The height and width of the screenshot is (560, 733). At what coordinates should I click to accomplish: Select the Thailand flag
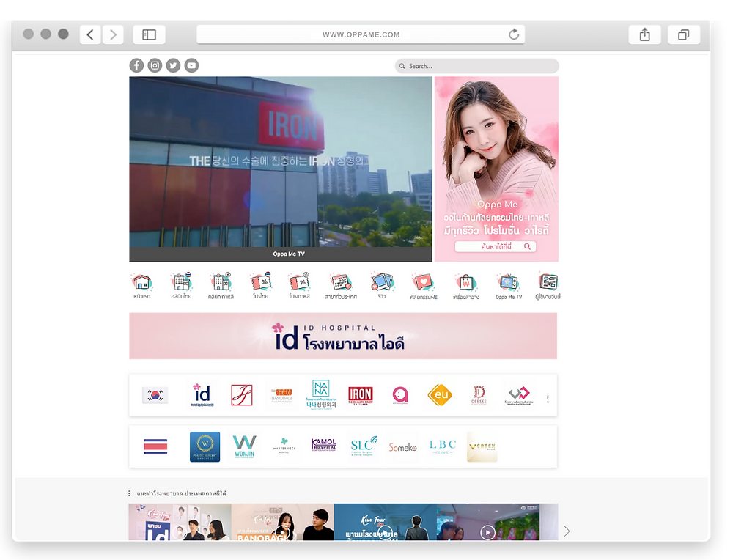[x=155, y=446]
